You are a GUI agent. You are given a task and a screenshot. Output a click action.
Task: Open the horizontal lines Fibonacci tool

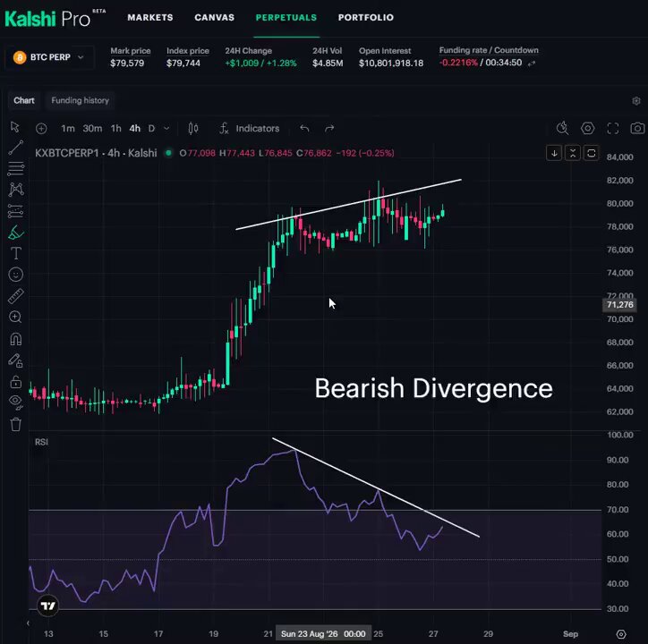pos(16,168)
